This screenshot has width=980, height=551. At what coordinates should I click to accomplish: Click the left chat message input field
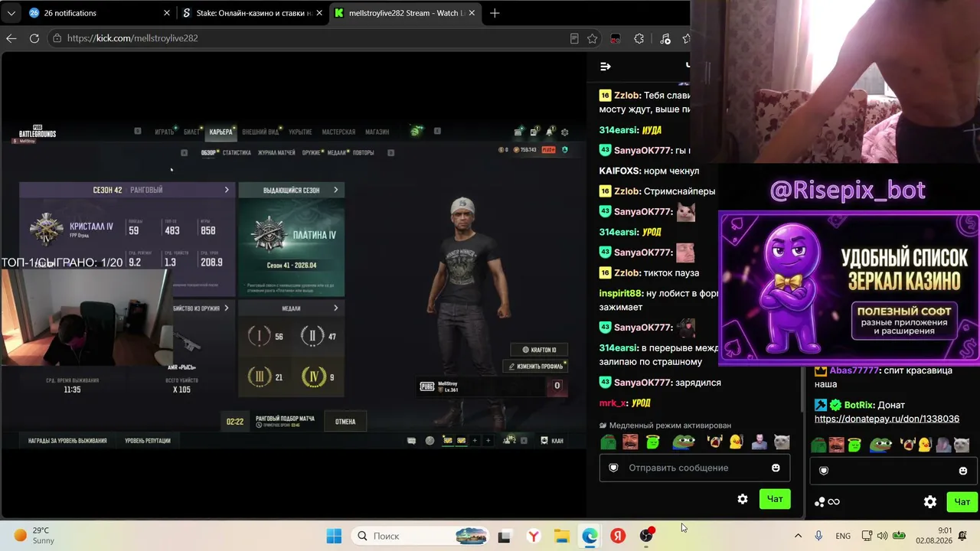point(695,468)
